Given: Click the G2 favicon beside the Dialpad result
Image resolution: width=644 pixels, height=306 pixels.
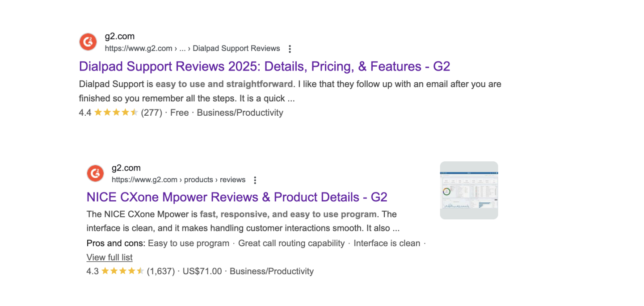Looking at the screenshot, I should (88, 42).
